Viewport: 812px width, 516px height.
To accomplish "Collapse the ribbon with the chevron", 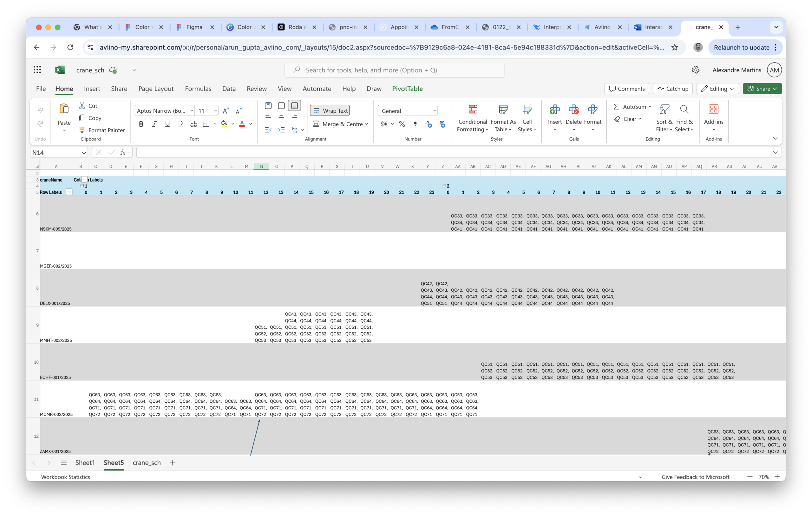I will pyautogui.click(x=775, y=139).
